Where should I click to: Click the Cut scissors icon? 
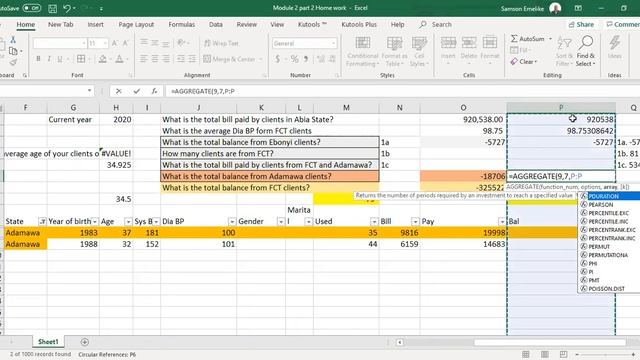pos(13,40)
